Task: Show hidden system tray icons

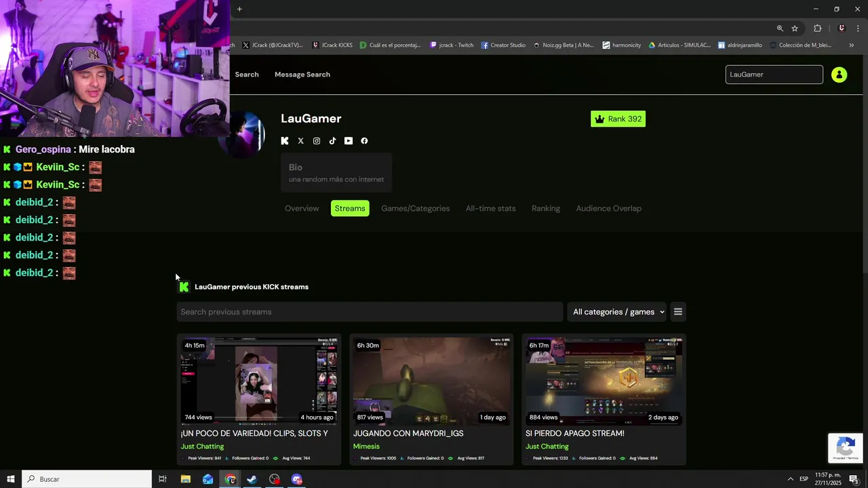Action: pos(790,479)
